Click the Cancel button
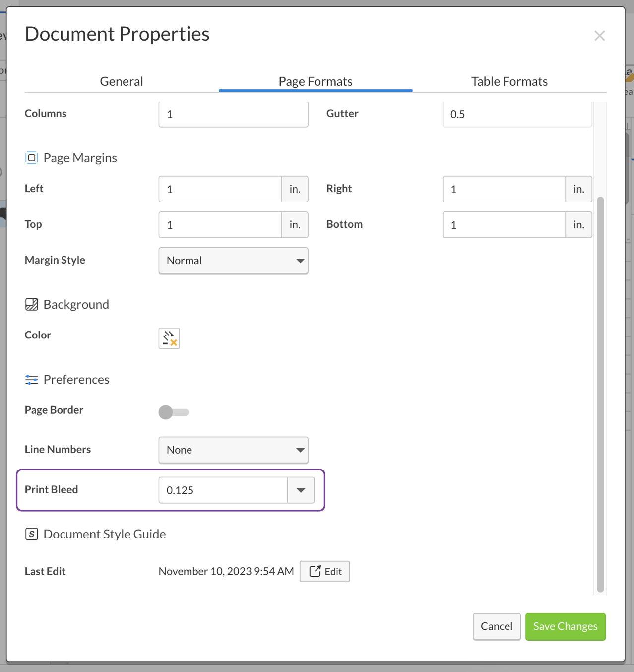The width and height of the screenshot is (634, 672). click(496, 626)
